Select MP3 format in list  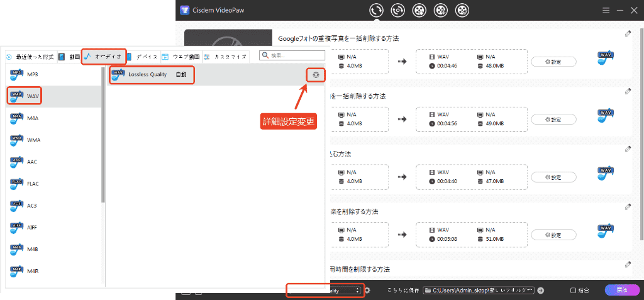53,74
